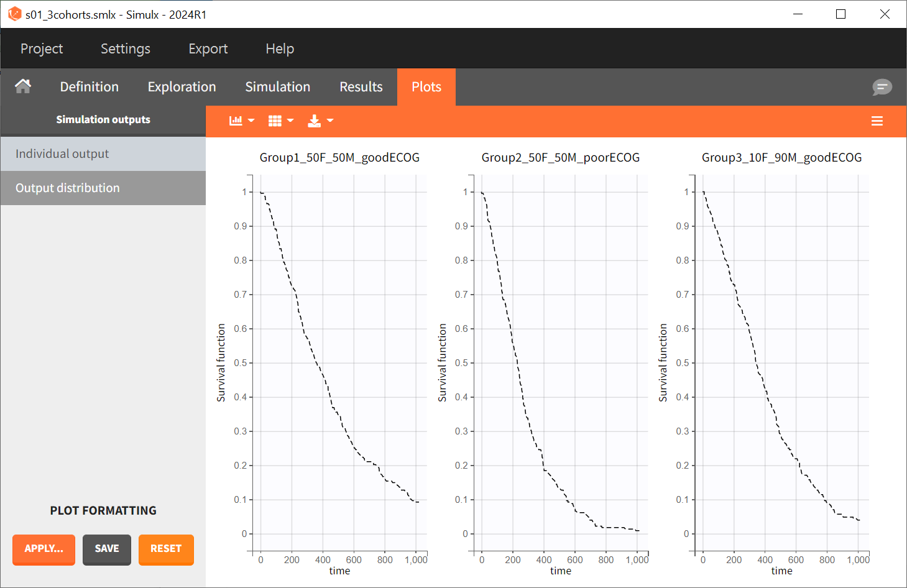Expand the export download dropdown arrow
Image resolution: width=907 pixels, height=588 pixels.
[x=330, y=121]
